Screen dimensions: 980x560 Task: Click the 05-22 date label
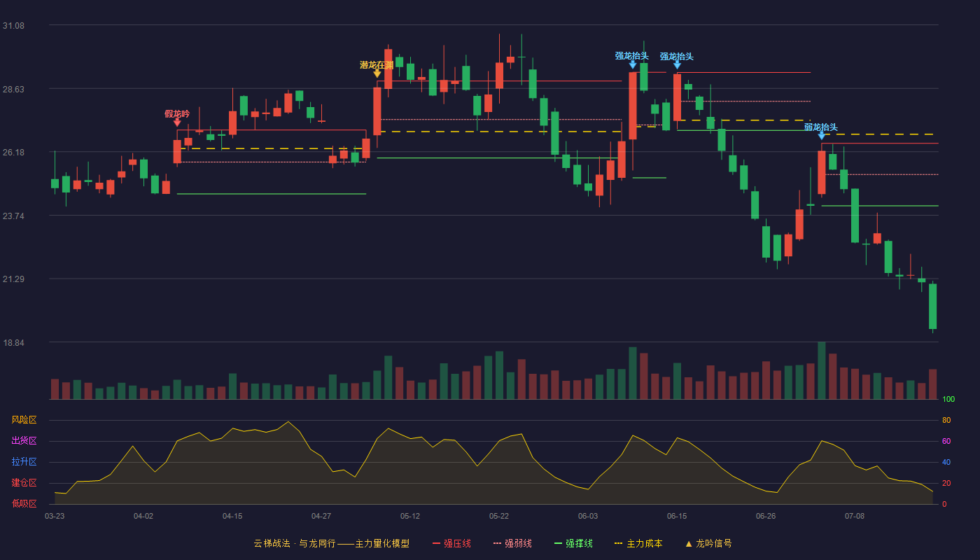(499, 516)
